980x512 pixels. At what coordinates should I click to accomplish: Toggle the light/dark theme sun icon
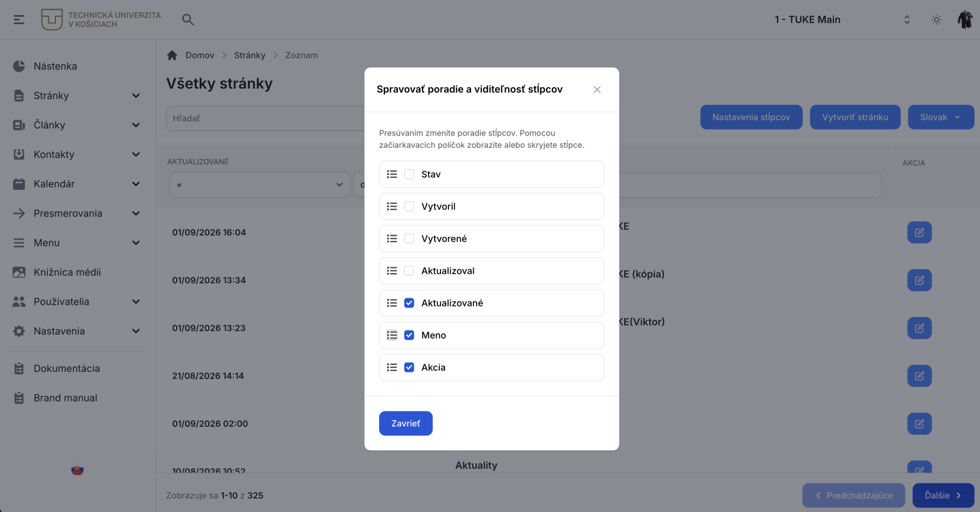936,19
